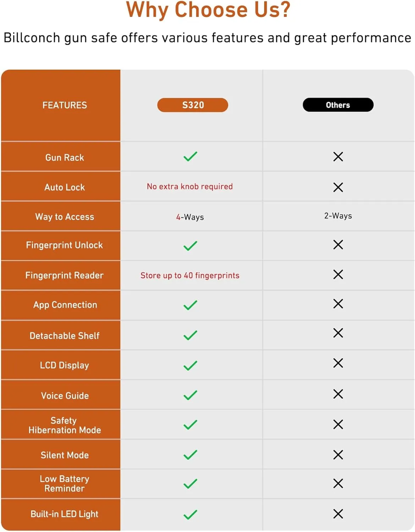Click the green checkmark for Gun Rack
This screenshot has height=532, width=415.
point(190,156)
